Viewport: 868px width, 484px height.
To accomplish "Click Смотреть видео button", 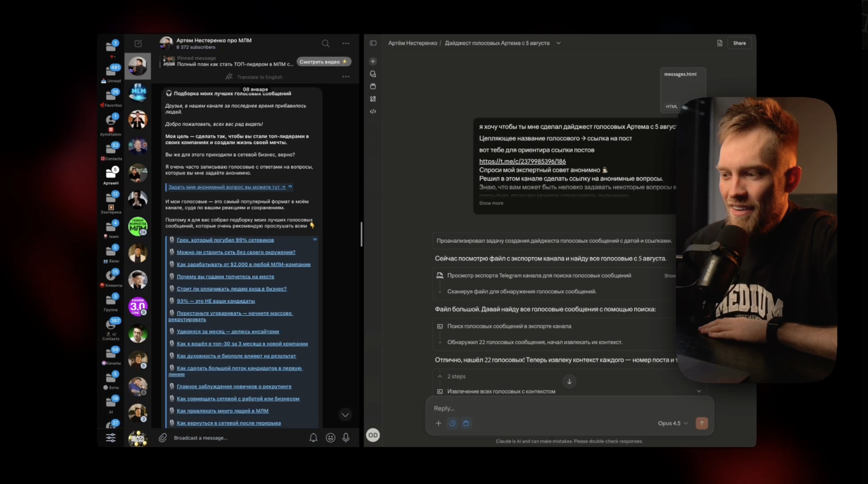I will click(x=324, y=62).
